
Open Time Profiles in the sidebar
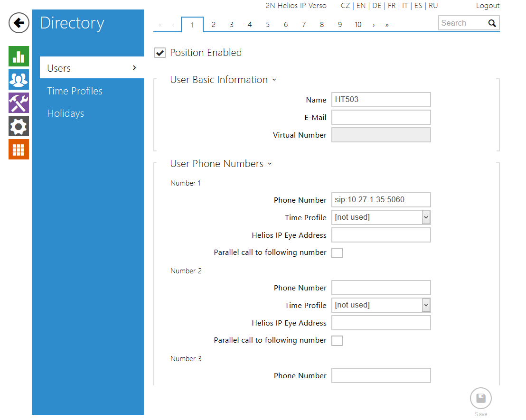(75, 91)
